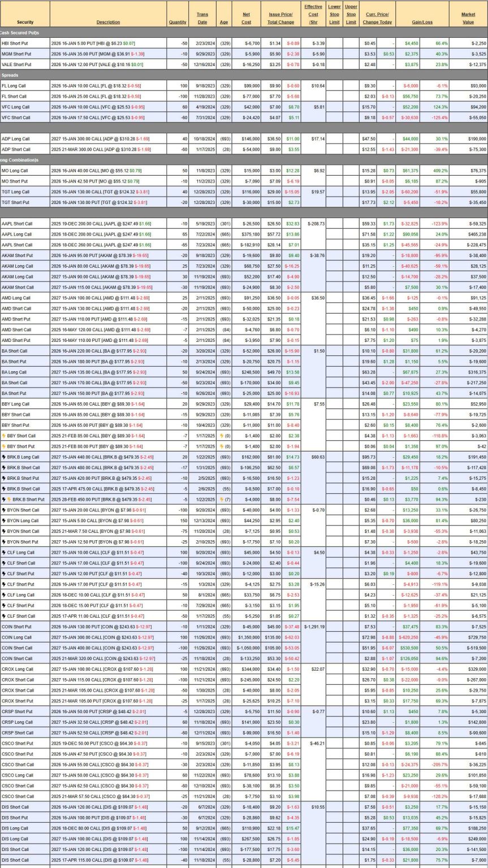Sort by the Description column header

pyautogui.click(x=108, y=22)
